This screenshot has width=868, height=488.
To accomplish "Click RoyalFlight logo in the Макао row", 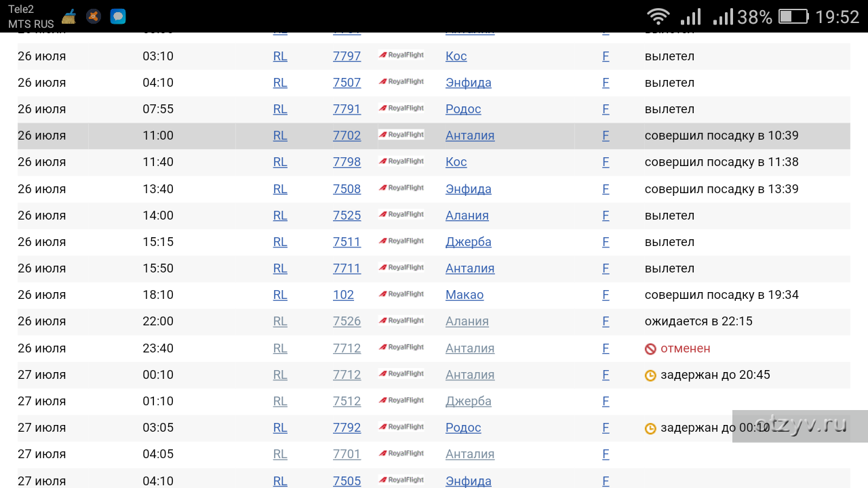I will tap(401, 294).
